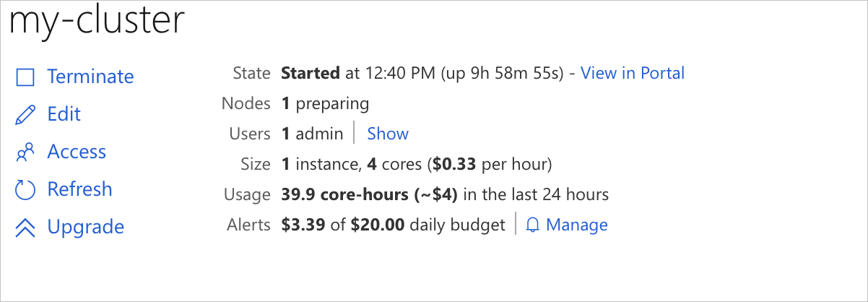The height and width of the screenshot is (302, 868).
Task: Click the Edit pencil icon
Action: click(25, 115)
